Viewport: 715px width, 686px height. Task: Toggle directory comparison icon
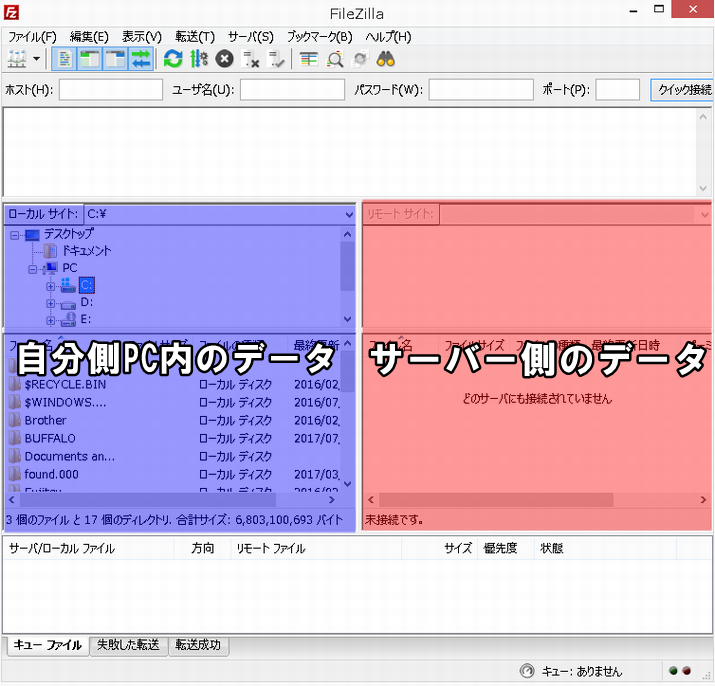point(335,59)
